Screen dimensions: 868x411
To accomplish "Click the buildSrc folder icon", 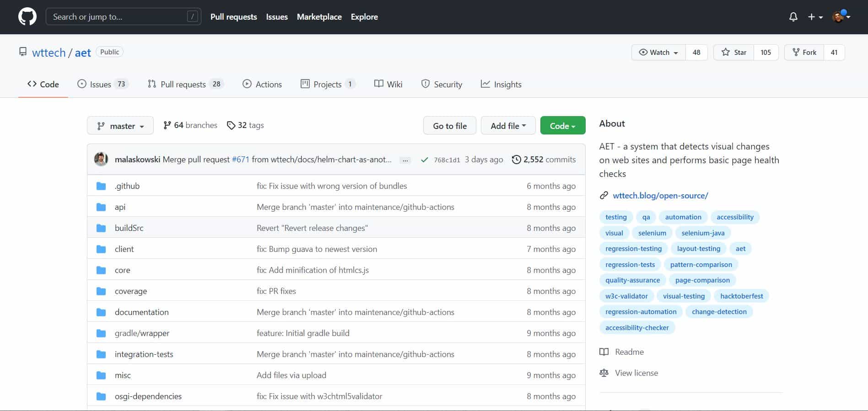I will click(101, 228).
